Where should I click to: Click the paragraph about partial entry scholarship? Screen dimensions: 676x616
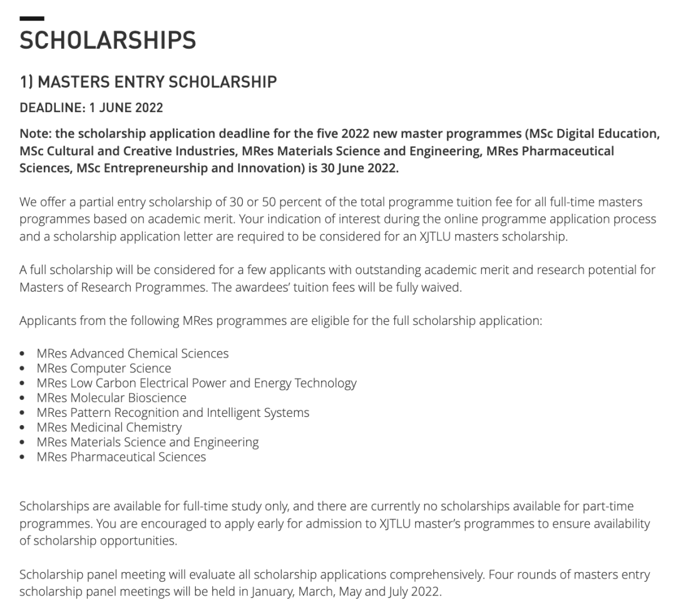(x=338, y=220)
